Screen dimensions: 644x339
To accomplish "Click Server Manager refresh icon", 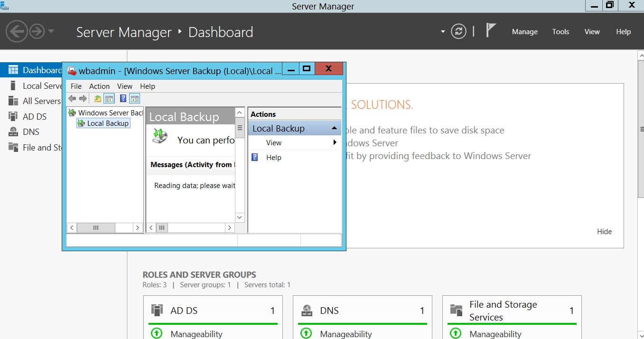I will point(458,32).
